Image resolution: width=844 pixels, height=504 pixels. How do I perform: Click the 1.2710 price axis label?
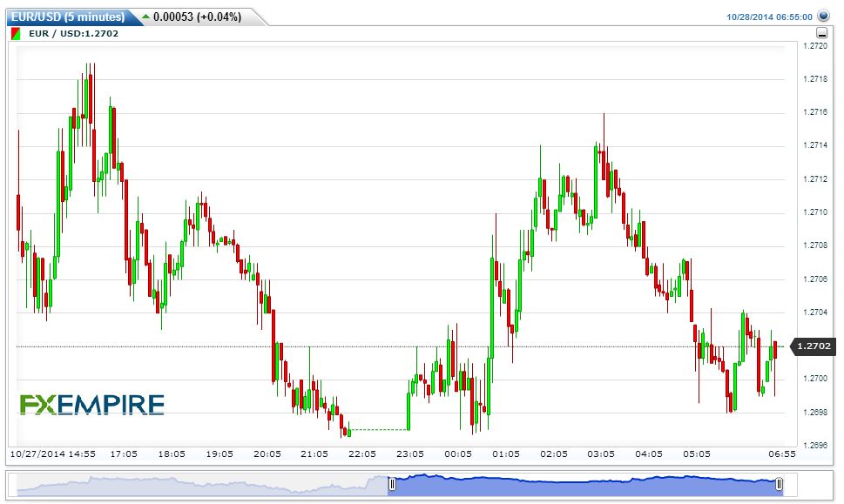pos(815,212)
